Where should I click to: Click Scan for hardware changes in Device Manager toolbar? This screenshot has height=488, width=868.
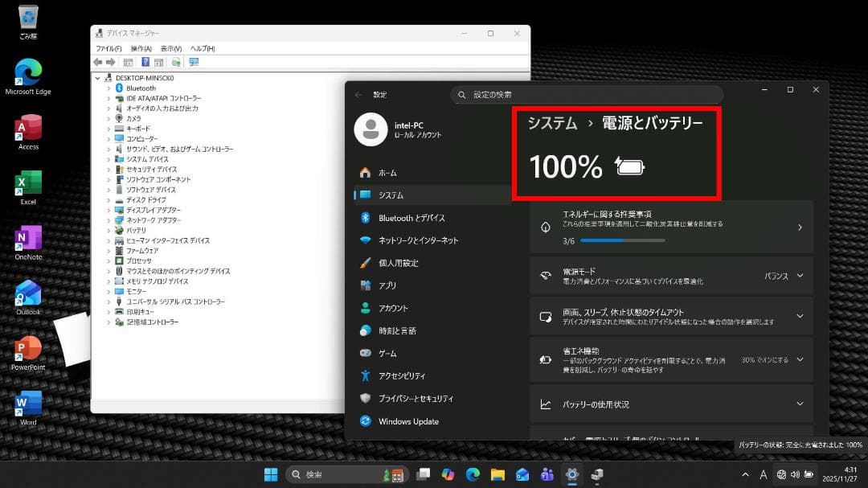point(176,62)
